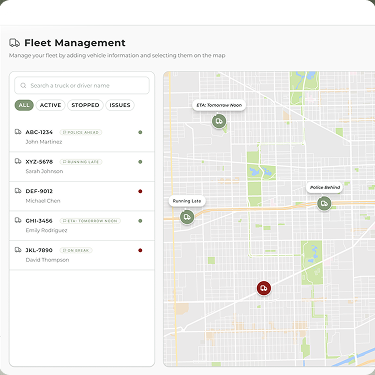Click the Police Behind map tooltip
The image size is (375, 375).
tap(325, 187)
